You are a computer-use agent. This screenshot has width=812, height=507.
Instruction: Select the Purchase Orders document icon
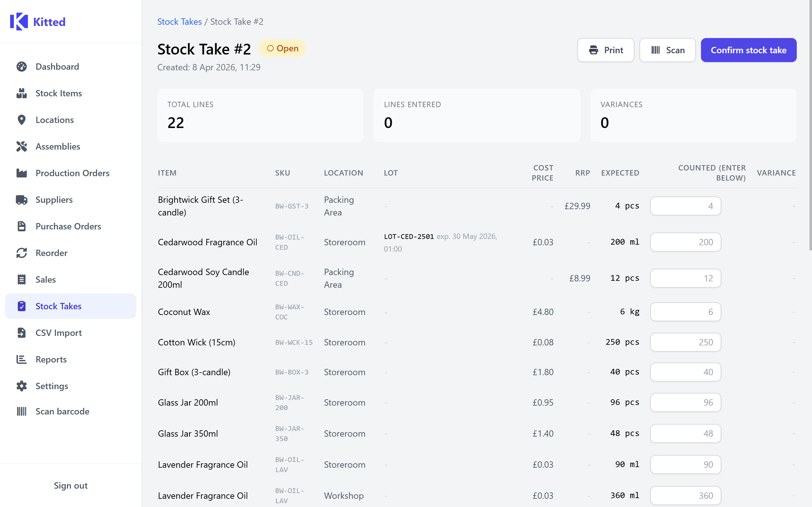click(x=22, y=226)
